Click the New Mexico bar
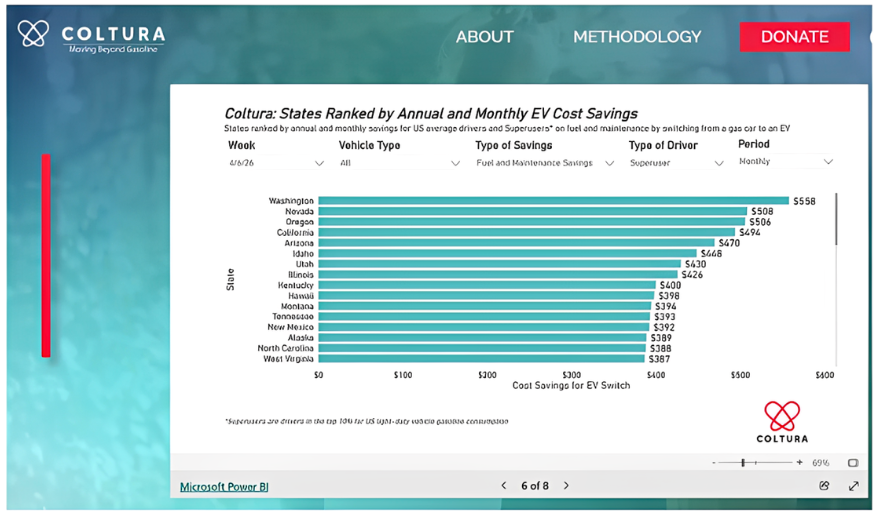 point(484,327)
